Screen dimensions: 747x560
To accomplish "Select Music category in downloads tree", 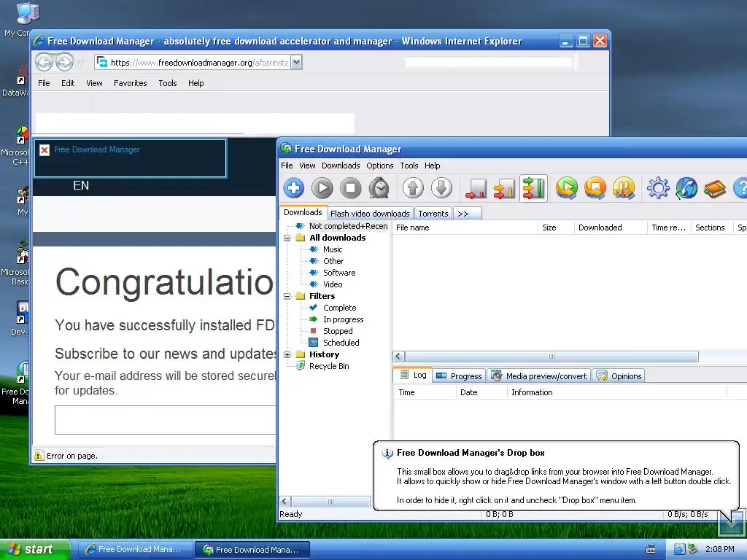I will [333, 249].
